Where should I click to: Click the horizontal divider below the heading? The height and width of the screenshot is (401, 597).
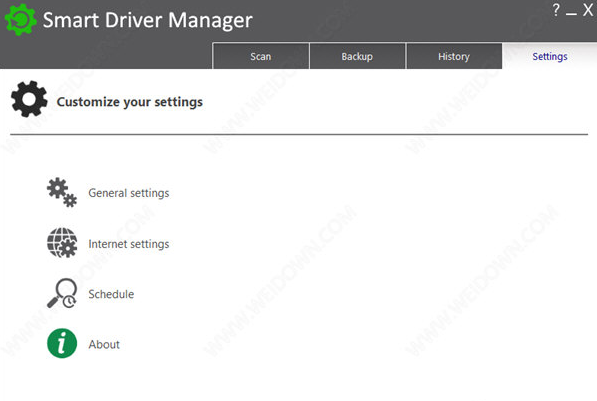pyautogui.click(x=299, y=134)
